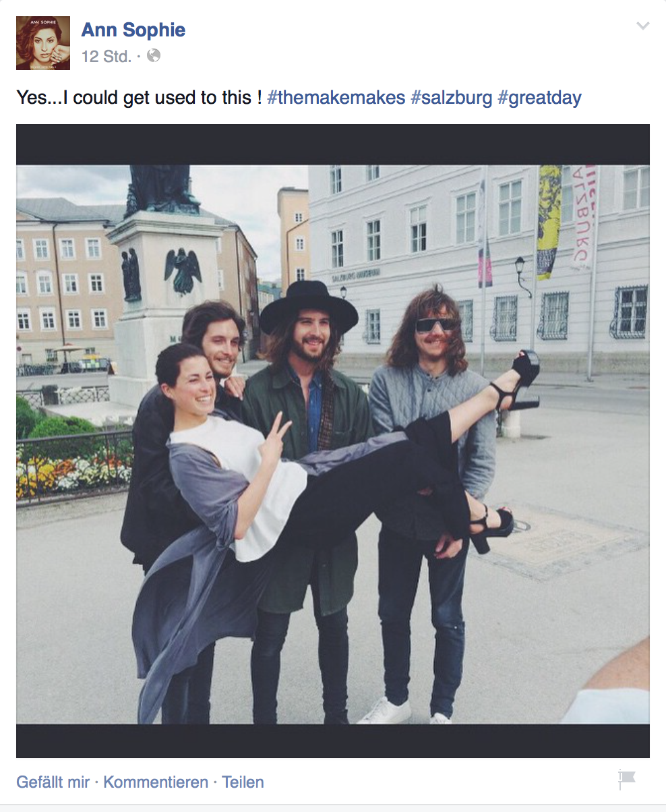
Task: Open the photo at the man's black hat
Action: [309, 307]
